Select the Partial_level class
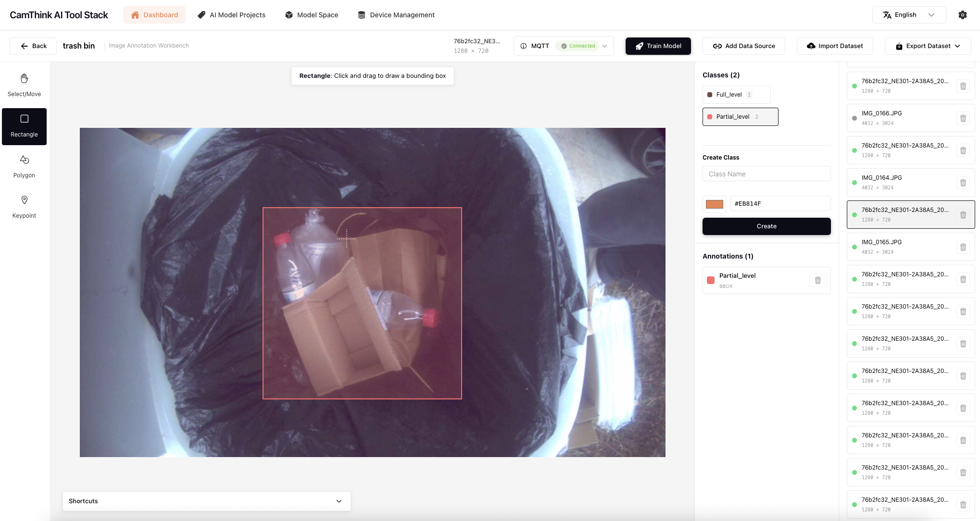This screenshot has width=980, height=521. [x=740, y=117]
